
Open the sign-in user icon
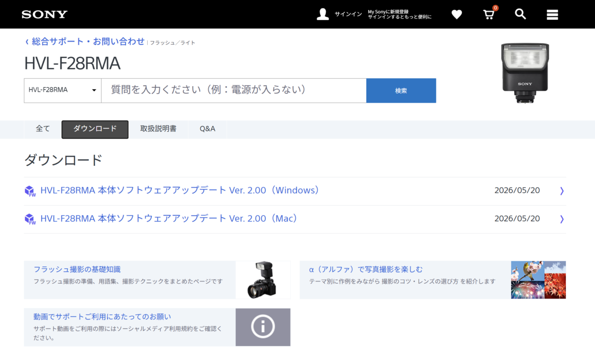click(x=323, y=14)
